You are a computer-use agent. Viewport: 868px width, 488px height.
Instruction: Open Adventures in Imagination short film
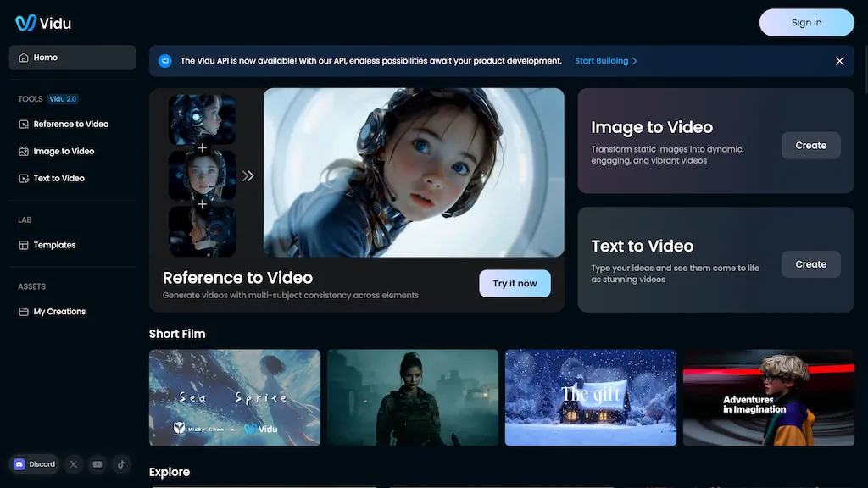769,398
